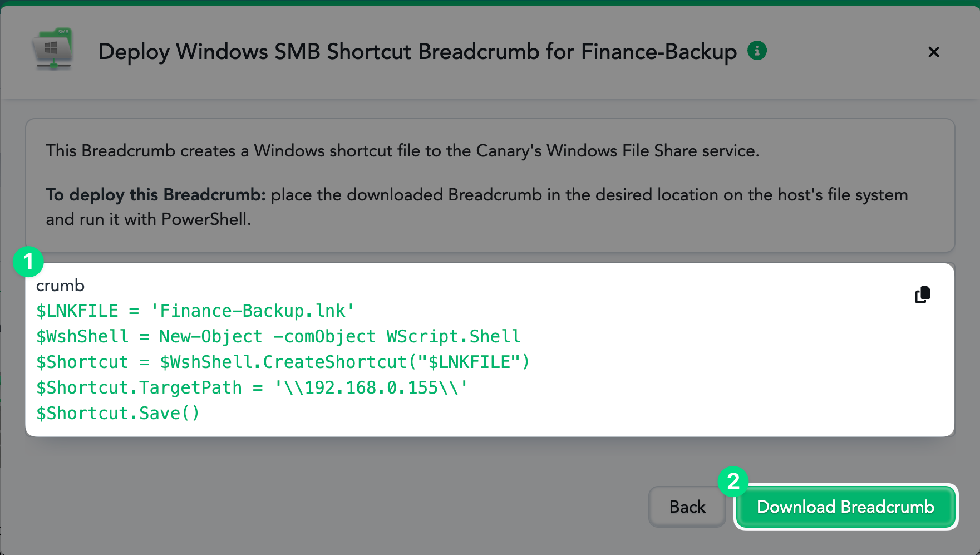The height and width of the screenshot is (555, 980).
Task: Click the Download Breadcrumb button
Action: tap(845, 507)
